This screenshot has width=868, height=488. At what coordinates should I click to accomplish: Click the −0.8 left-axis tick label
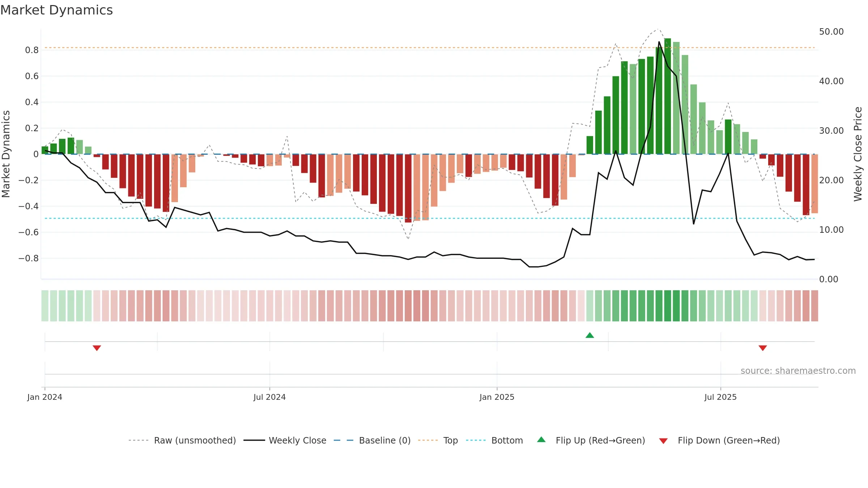pyautogui.click(x=29, y=258)
